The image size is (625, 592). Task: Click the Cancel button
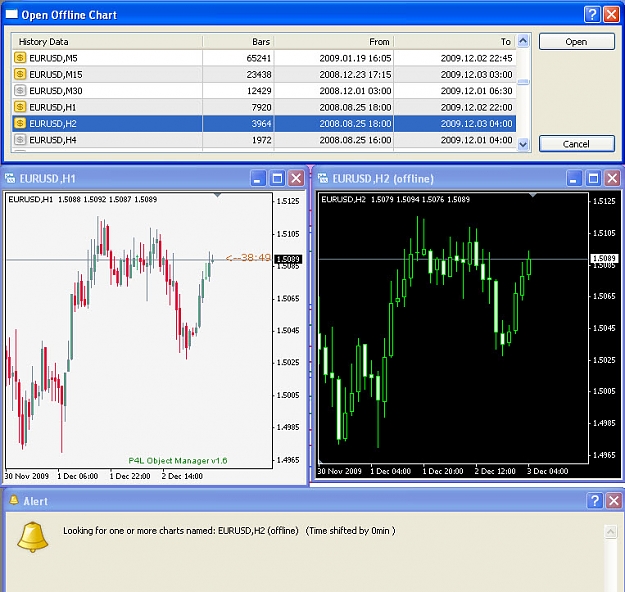(x=576, y=144)
